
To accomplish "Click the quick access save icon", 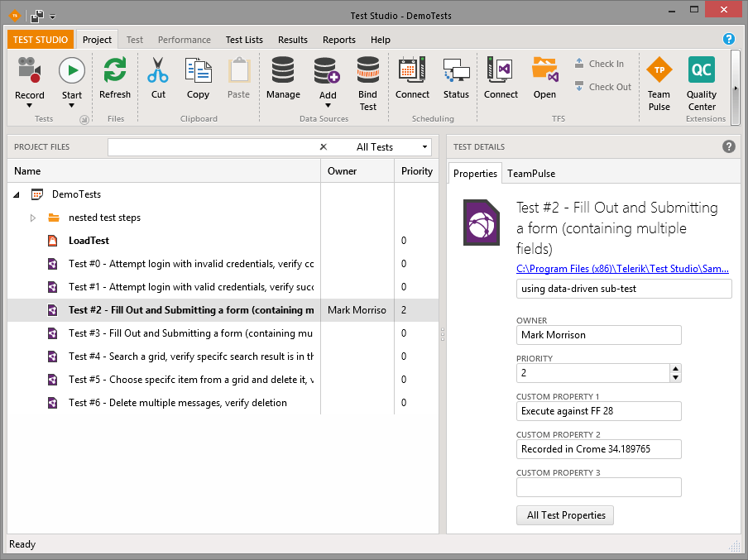I will 37,16.
